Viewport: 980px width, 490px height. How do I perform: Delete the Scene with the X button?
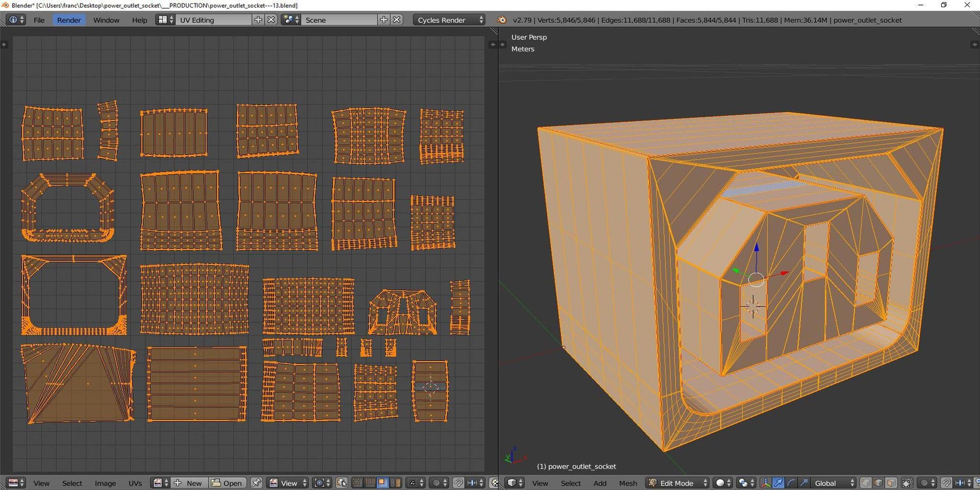tap(397, 20)
